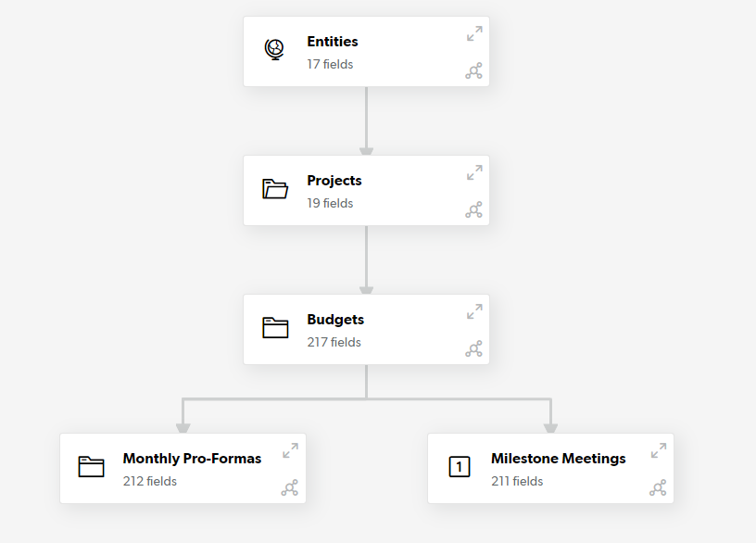Open the Projects table title
Screen dimensions: 756x543
coord(334,181)
